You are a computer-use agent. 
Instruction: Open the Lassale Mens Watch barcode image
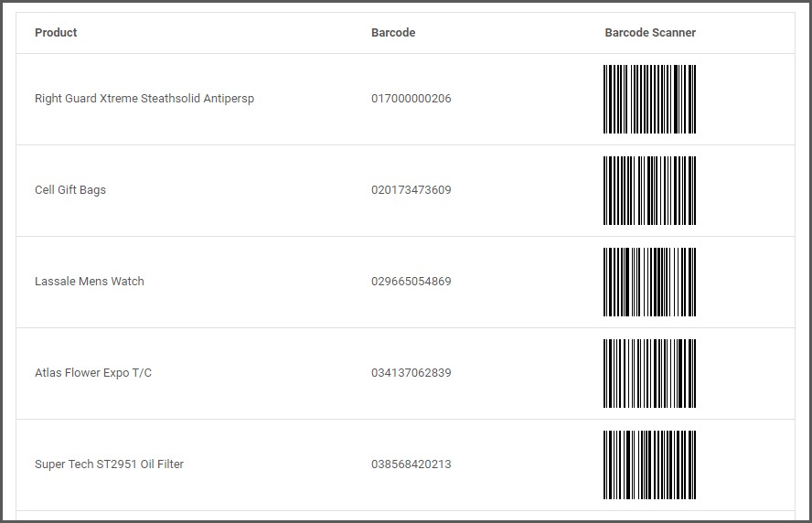650,282
